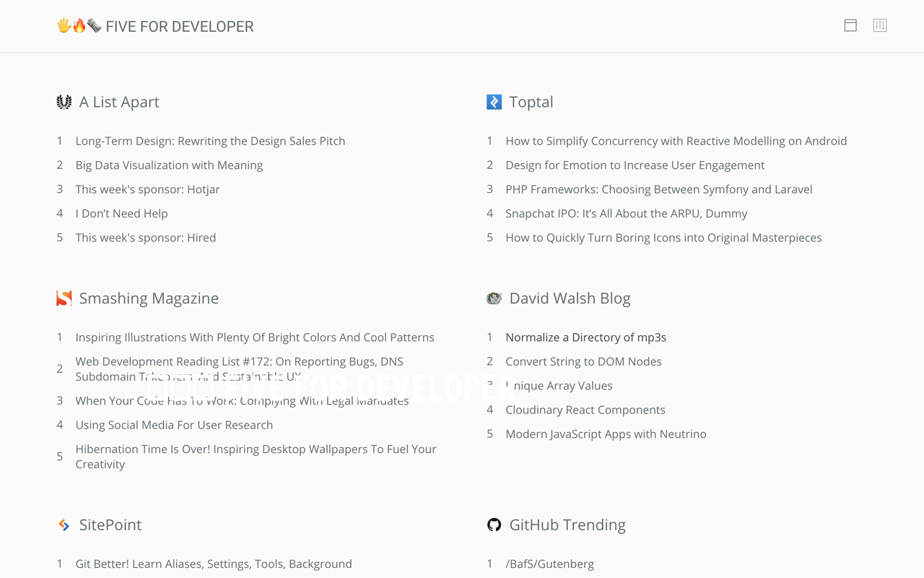Open "PHP Frameworks: Choosing Between Symfony and Laravel"
The width and height of the screenshot is (924, 578).
659,189
